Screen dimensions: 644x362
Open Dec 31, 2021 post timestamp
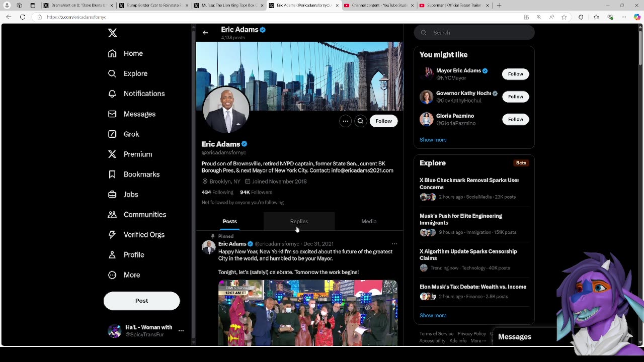pos(318,244)
